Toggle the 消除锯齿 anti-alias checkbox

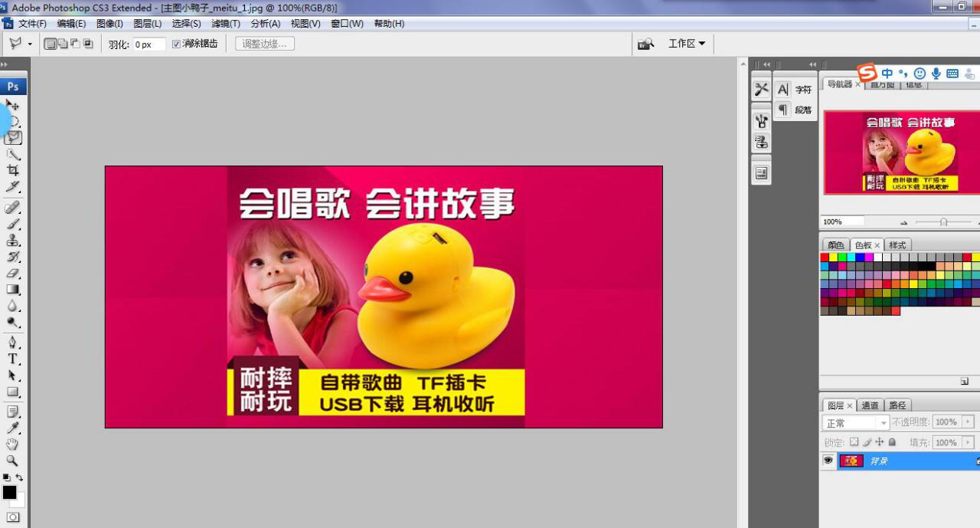176,44
